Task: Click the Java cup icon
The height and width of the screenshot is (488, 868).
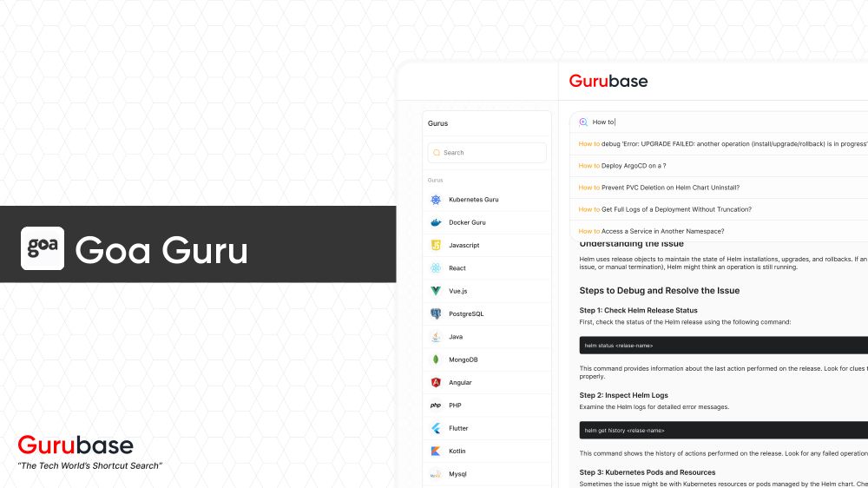Action: click(436, 336)
